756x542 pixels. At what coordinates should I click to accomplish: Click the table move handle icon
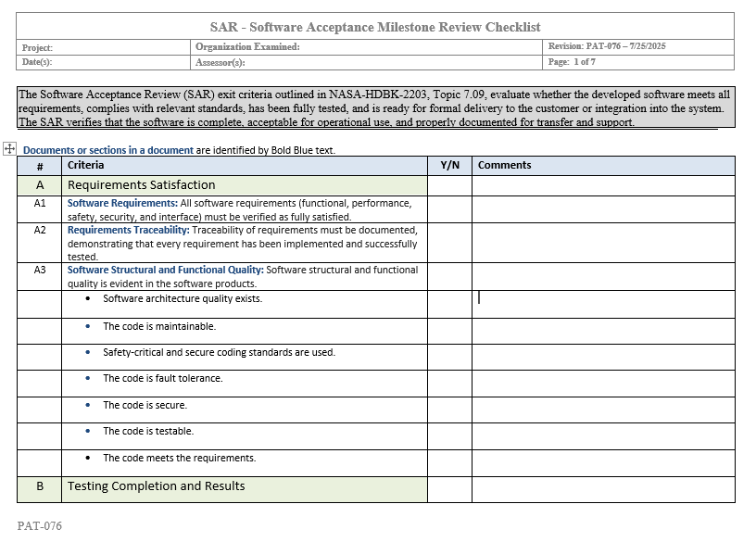point(9,148)
